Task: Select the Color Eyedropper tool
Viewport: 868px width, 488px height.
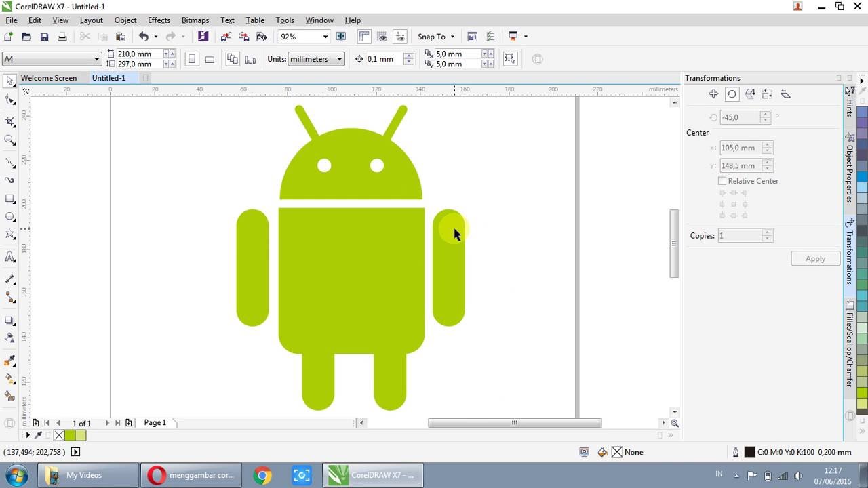Action: (x=9, y=361)
